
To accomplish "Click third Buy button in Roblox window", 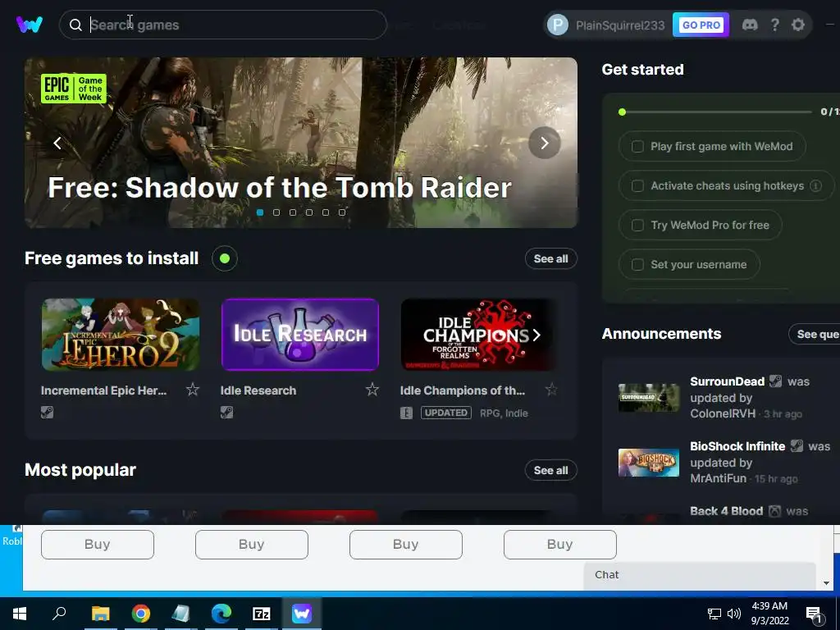I will pos(405,545).
